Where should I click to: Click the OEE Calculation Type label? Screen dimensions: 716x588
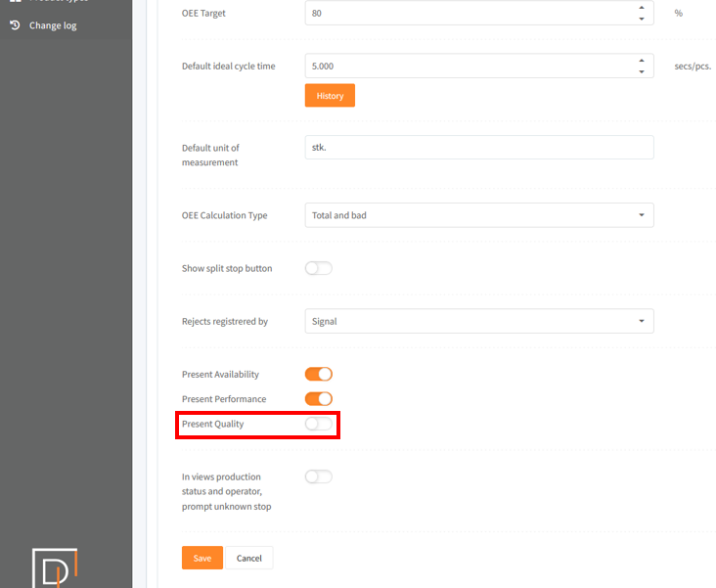tap(225, 215)
